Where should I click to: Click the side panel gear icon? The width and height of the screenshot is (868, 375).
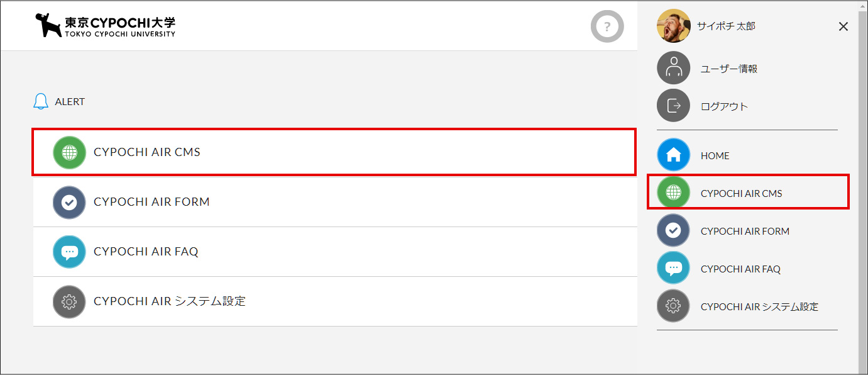pyautogui.click(x=673, y=306)
